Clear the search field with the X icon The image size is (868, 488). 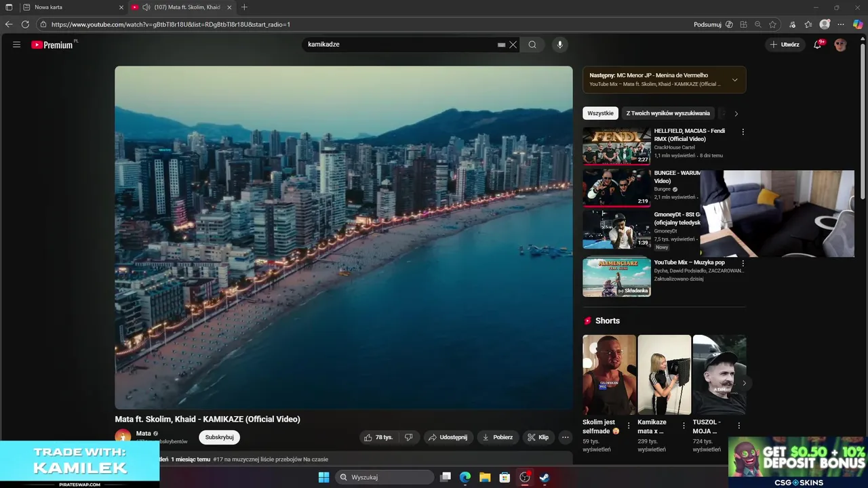pyautogui.click(x=513, y=45)
